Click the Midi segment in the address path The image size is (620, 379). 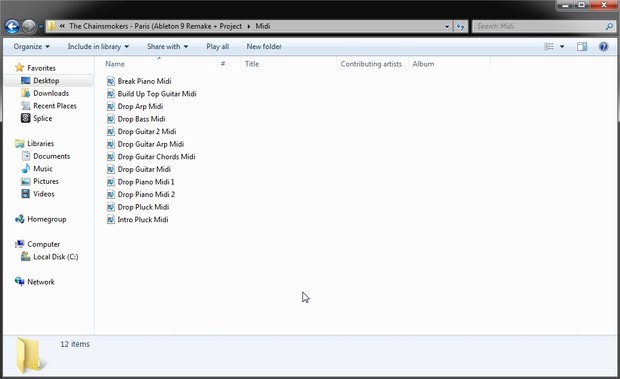[263, 26]
